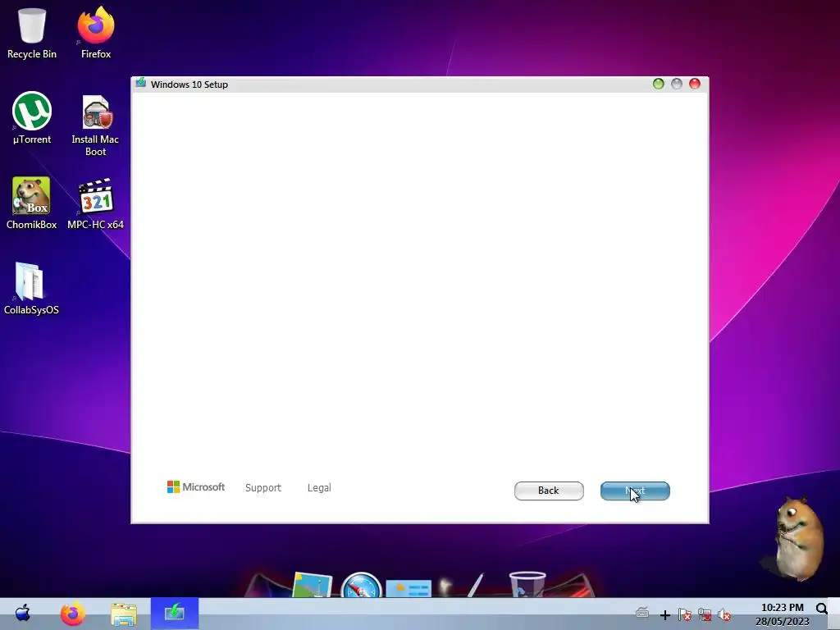Screen dimensions: 840x630
Task: Launch Safari compass from the dock
Action: click(x=361, y=585)
